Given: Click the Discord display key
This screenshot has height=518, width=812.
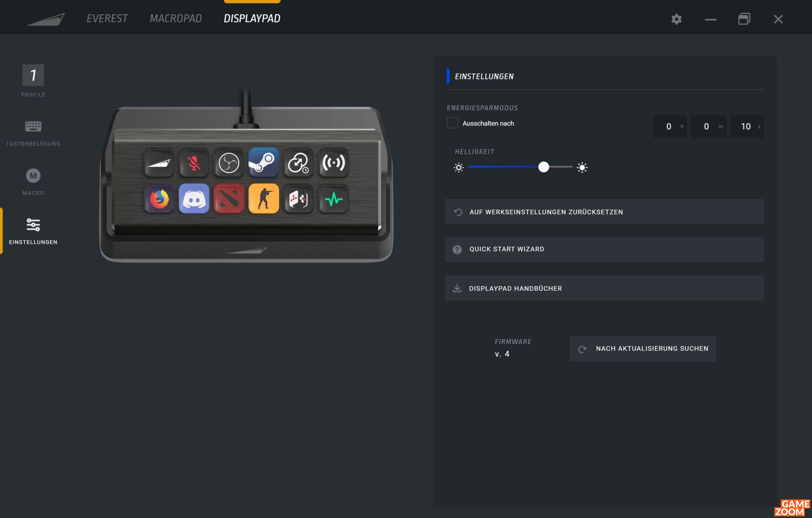Looking at the screenshot, I should pyautogui.click(x=194, y=199).
